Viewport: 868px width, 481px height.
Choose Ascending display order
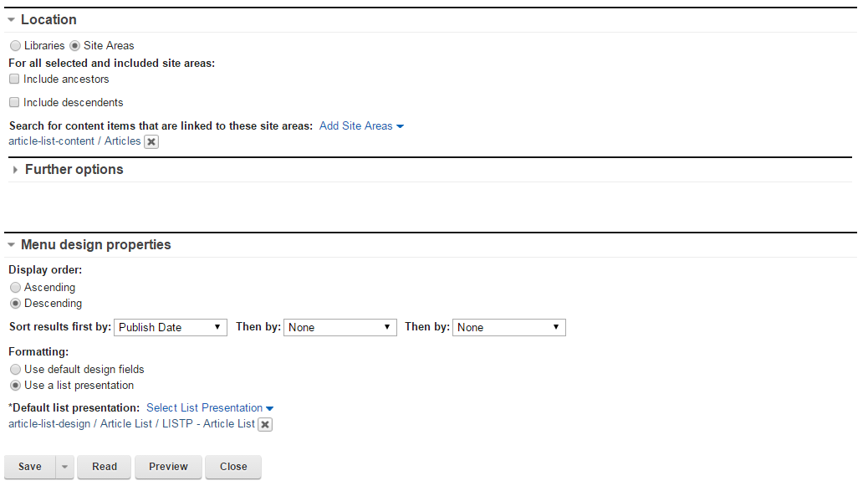point(15,288)
